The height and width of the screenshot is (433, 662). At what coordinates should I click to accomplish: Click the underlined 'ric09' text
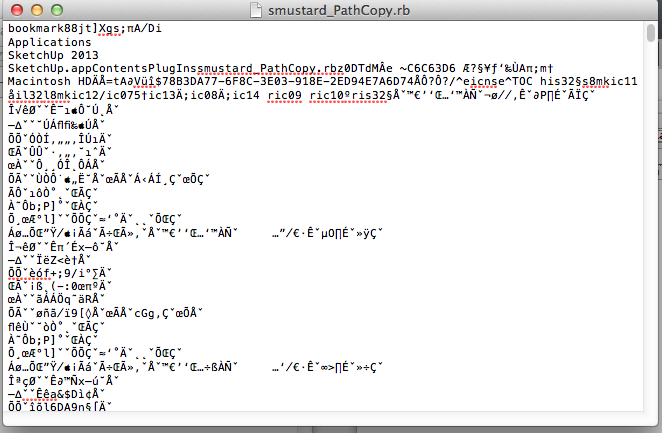point(284,94)
